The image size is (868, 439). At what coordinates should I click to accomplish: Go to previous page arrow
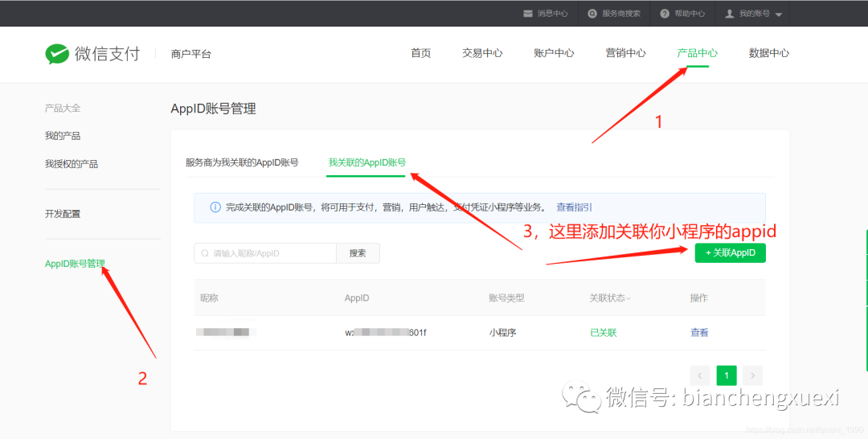700,375
